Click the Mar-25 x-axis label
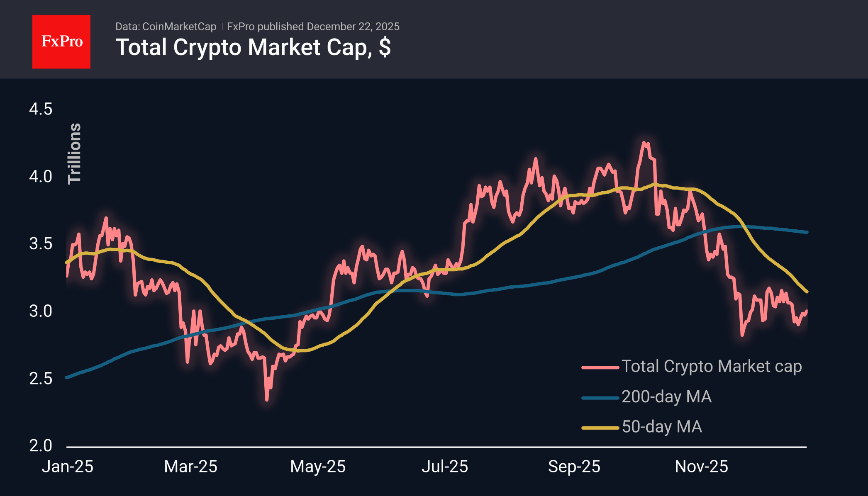 coord(190,467)
